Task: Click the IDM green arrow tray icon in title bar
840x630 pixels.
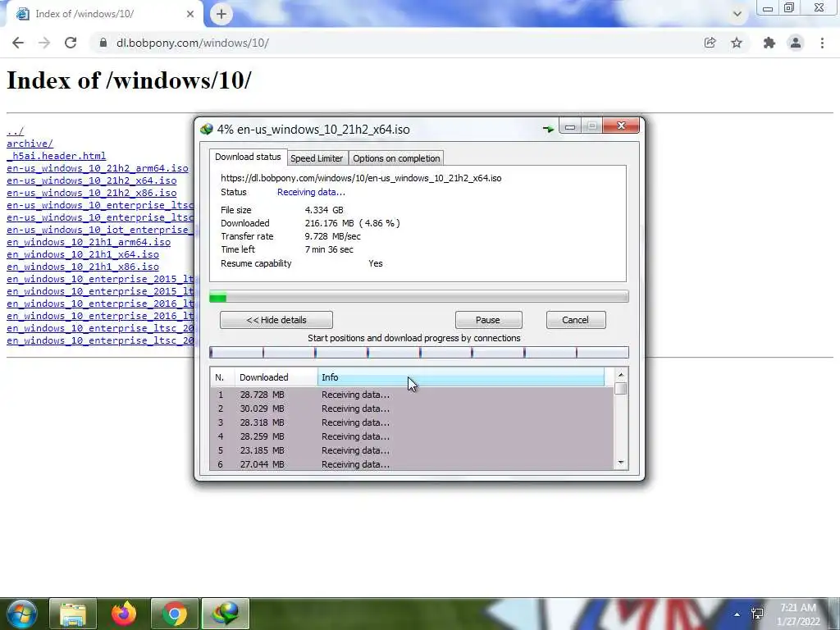Action: coord(548,129)
